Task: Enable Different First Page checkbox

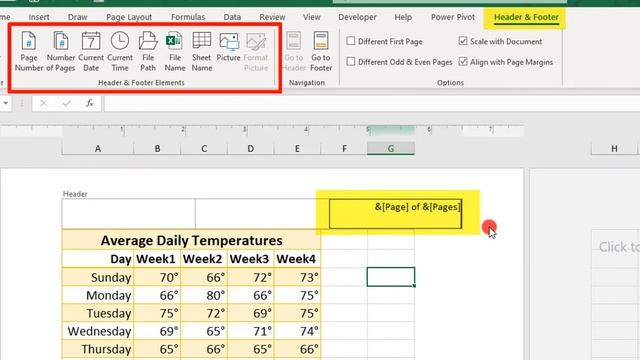Action: pos(351,41)
